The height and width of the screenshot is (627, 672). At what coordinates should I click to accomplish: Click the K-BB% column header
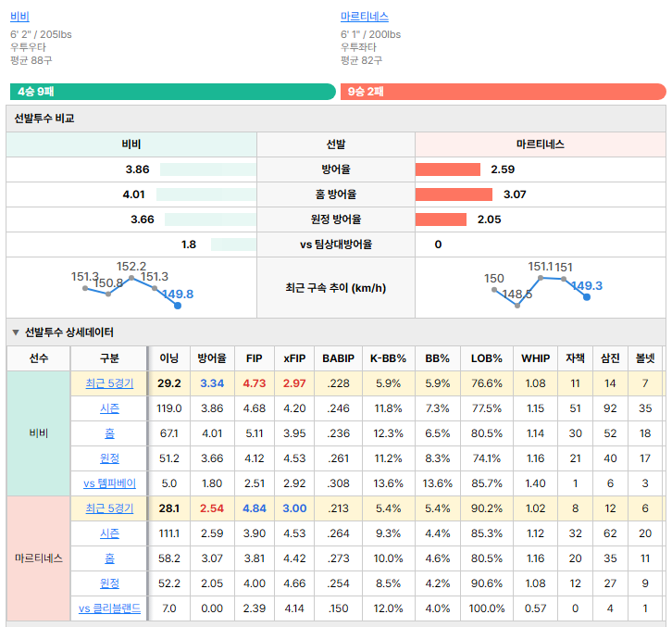(x=388, y=358)
